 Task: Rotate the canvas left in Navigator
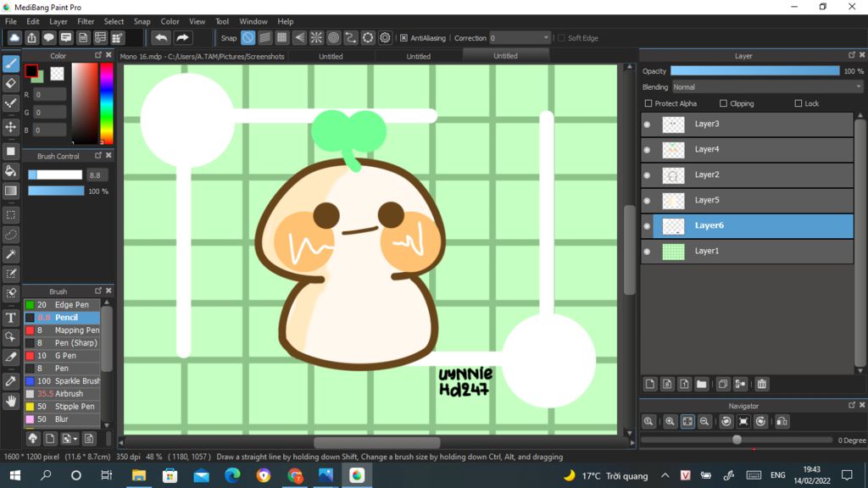(x=726, y=422)
